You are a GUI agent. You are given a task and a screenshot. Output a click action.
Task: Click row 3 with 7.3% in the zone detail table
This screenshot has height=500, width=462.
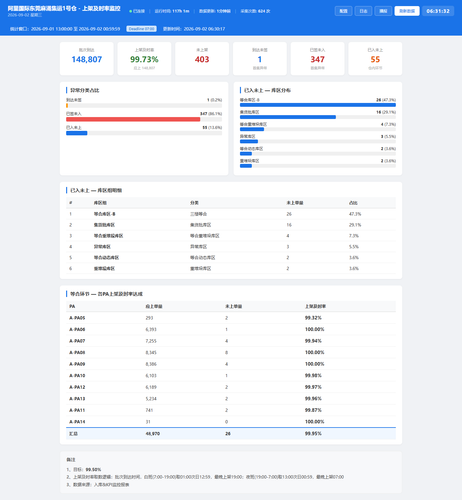coord(231,236)
